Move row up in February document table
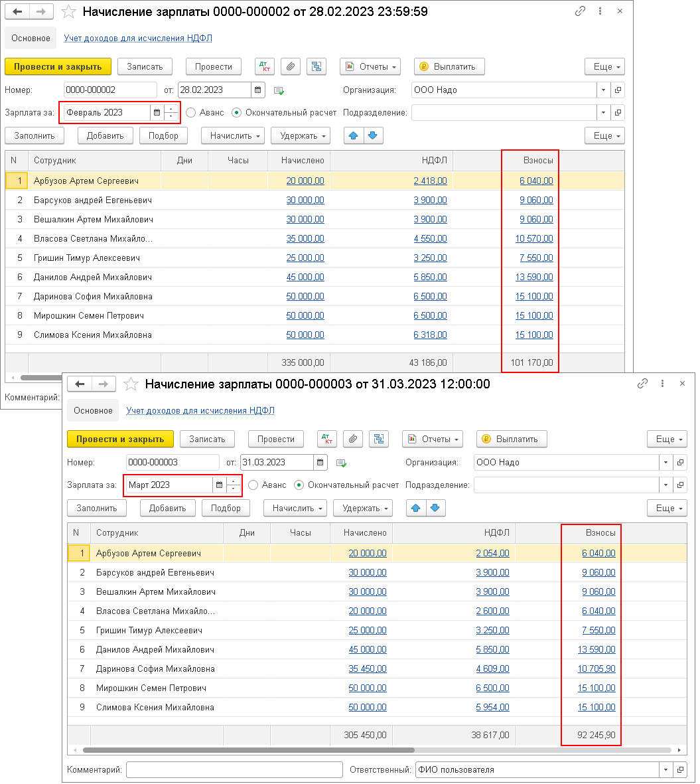 tap(353, 135)
